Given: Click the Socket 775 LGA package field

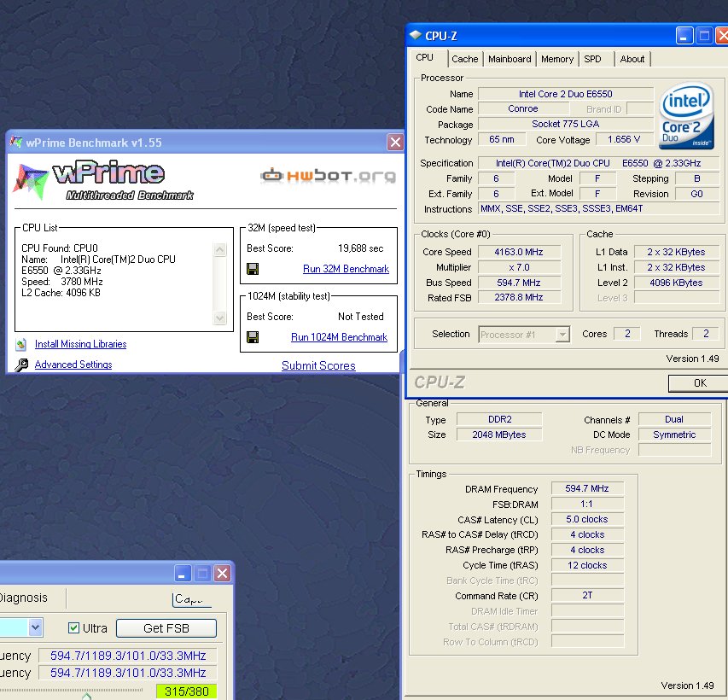Looking at the screenshot, I should coord(566,124).
